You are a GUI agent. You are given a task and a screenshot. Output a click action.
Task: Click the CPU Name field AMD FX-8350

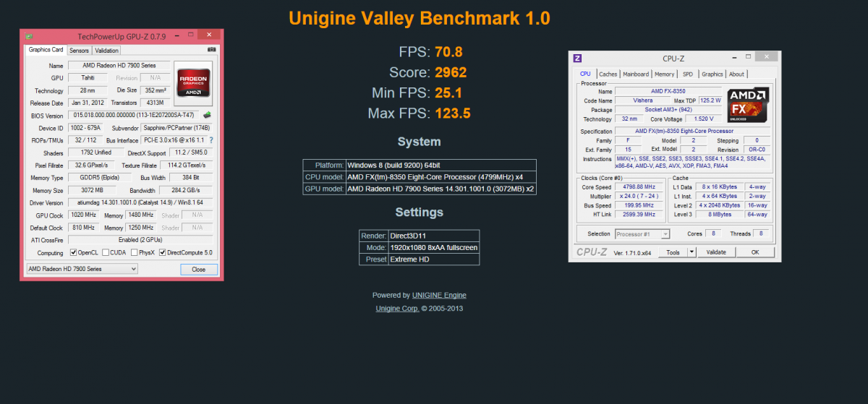tap(668, 91)
